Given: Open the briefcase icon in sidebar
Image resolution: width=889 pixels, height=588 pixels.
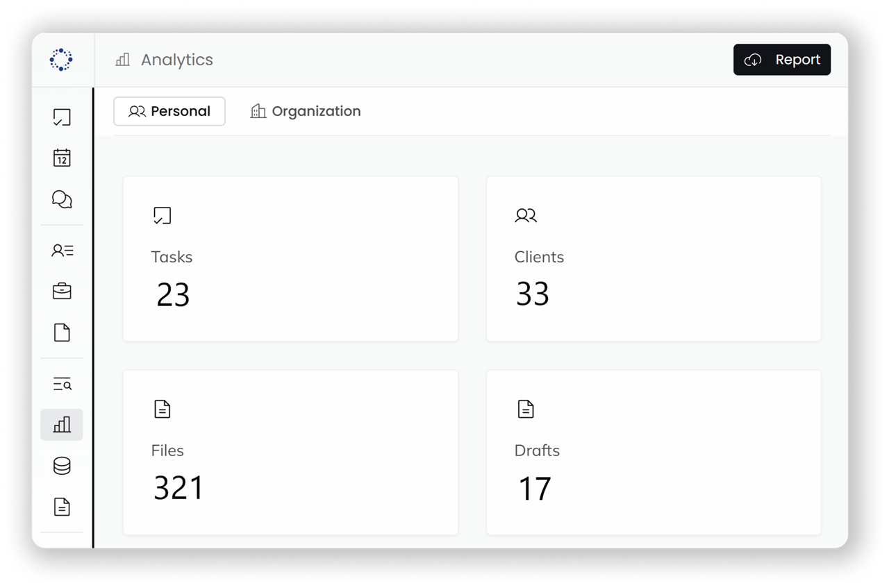Looking at the screenshot, I should click(x=62, y=291).
